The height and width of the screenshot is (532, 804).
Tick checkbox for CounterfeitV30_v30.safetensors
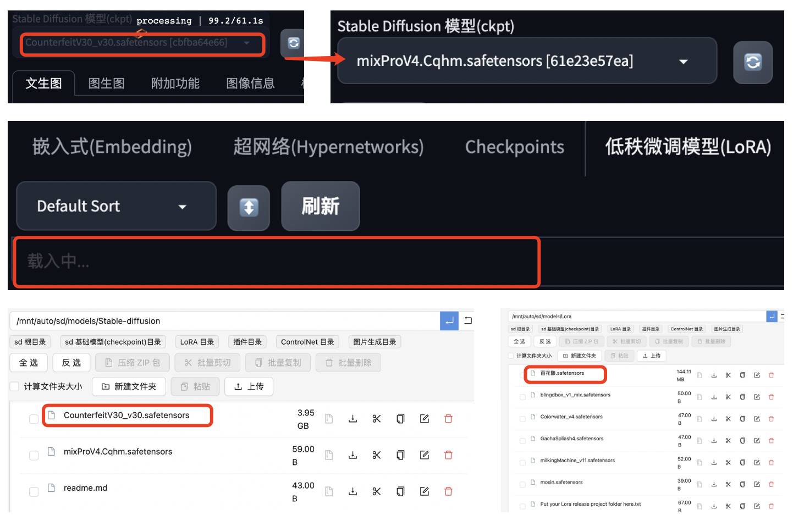click(x=34, y=419)
